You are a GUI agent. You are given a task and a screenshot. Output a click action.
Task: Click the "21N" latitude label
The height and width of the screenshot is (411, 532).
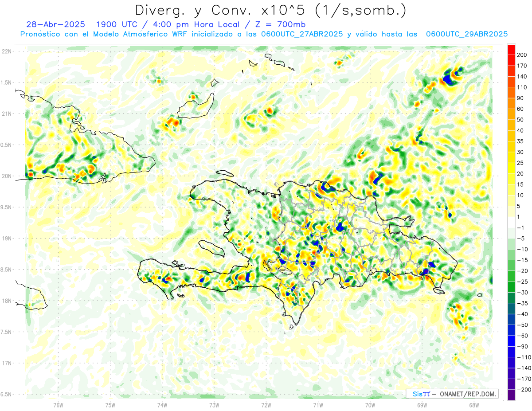[x=6, y=114]
